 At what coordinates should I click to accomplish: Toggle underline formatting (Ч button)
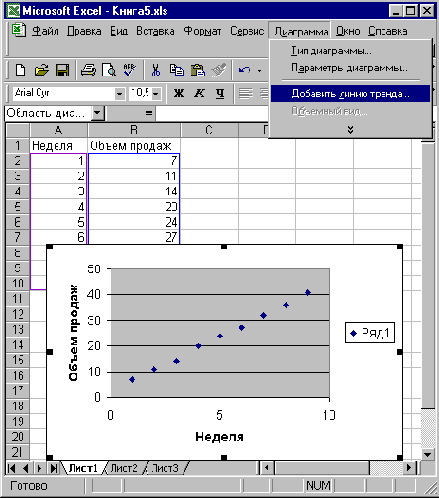point(220,93)
